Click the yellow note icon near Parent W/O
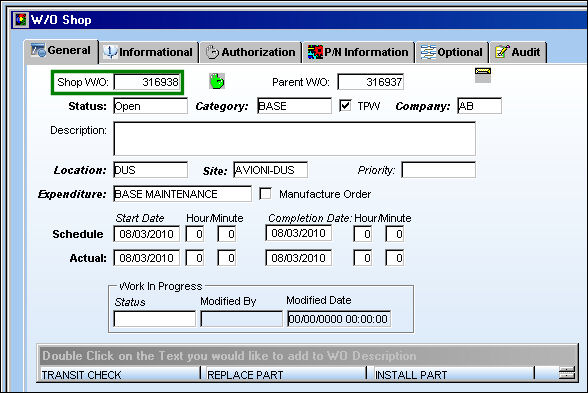 [x=483, y=75]
